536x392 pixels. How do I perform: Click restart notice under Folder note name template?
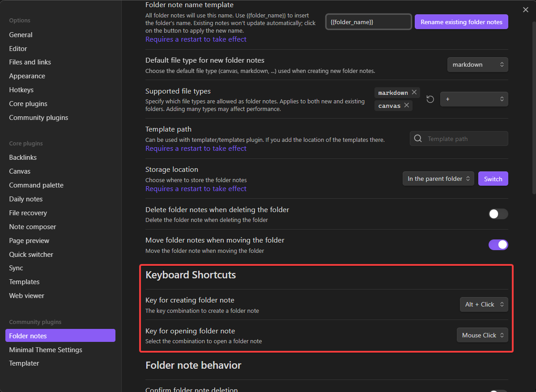click(196, 39)
